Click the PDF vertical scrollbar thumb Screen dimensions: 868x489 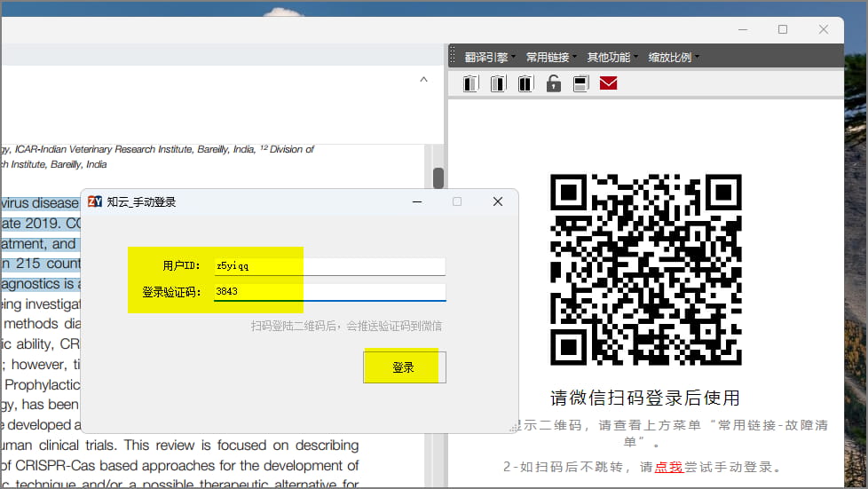tap(438, 177)
